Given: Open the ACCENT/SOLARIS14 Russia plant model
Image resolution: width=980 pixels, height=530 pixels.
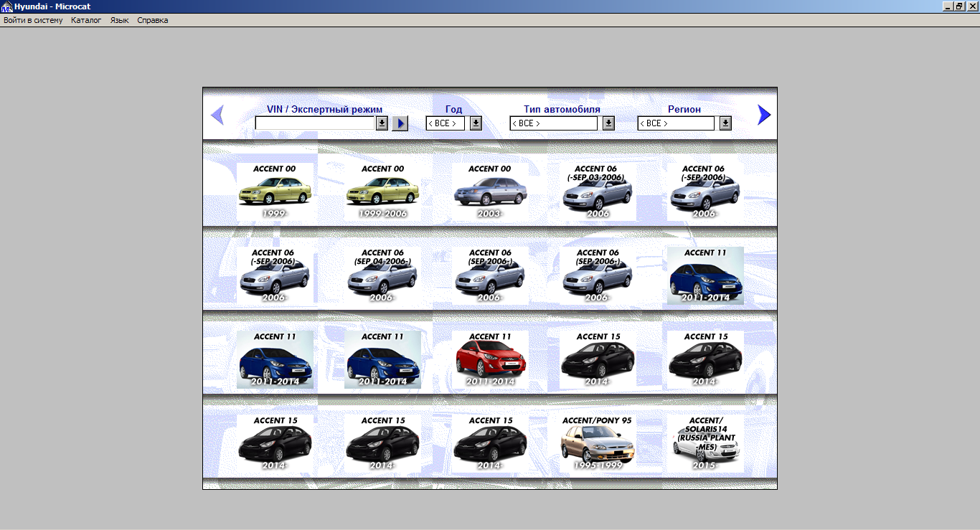Looking at the screenshot, I should pyautogui.click(x=705, y=443).
